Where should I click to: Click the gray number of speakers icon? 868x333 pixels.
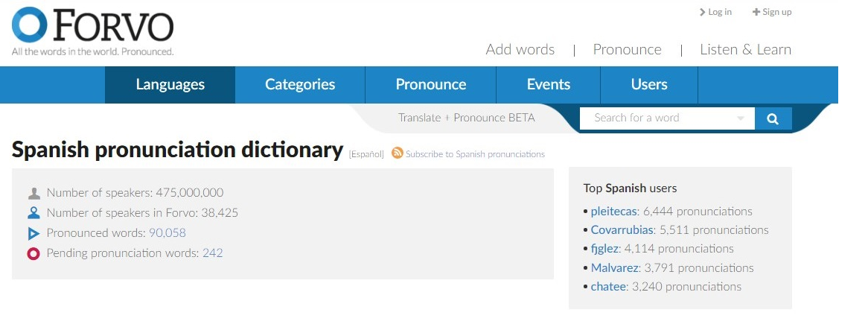coord(33,193)
